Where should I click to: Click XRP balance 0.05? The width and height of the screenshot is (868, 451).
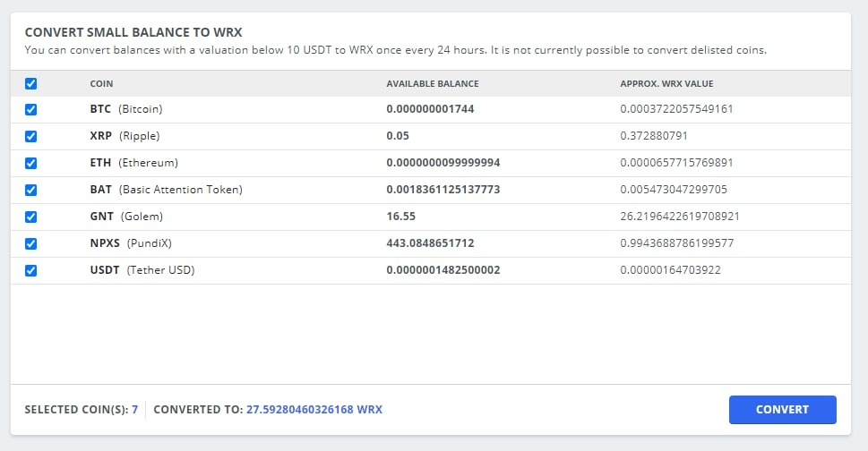coord(398,136)
